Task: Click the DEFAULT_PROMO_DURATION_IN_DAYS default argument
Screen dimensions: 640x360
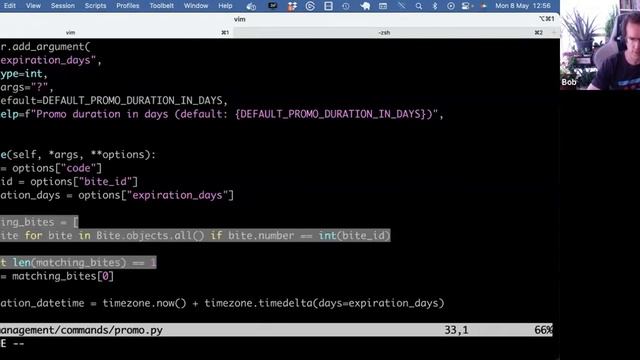Action: click(x=132, y=100)
